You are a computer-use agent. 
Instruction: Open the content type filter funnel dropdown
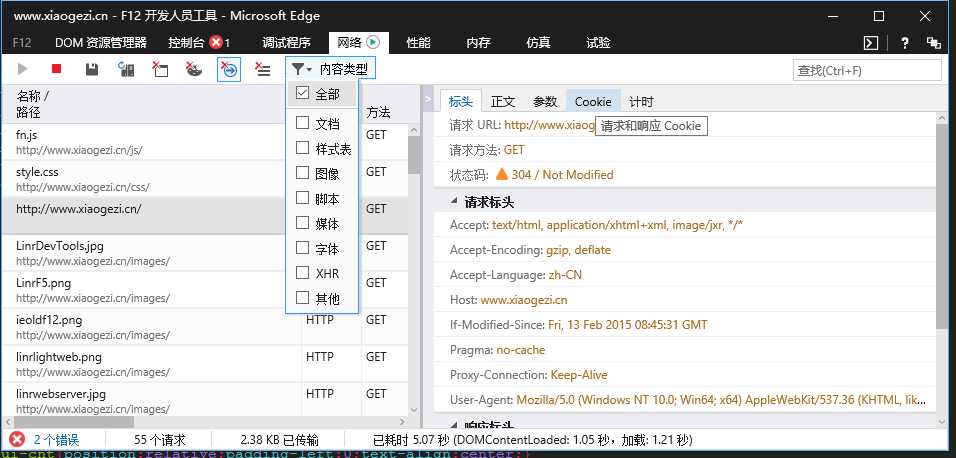(x=301, y=70)
